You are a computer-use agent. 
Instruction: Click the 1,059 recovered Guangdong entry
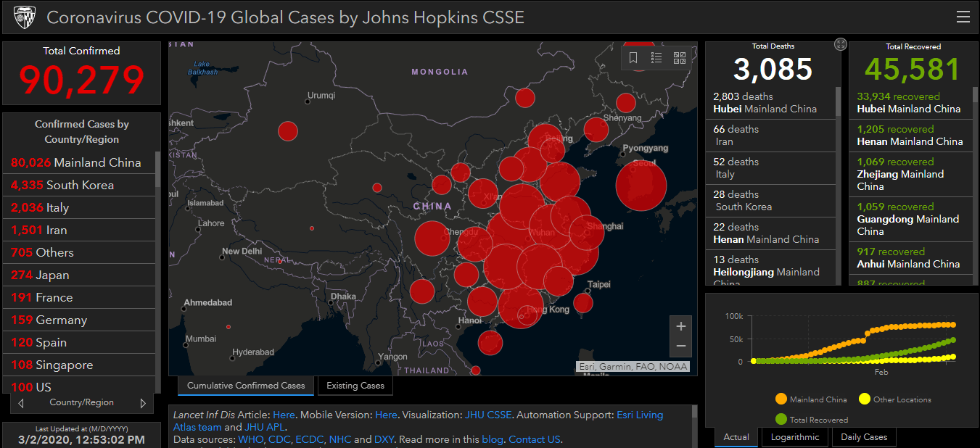tap(910, 219)
